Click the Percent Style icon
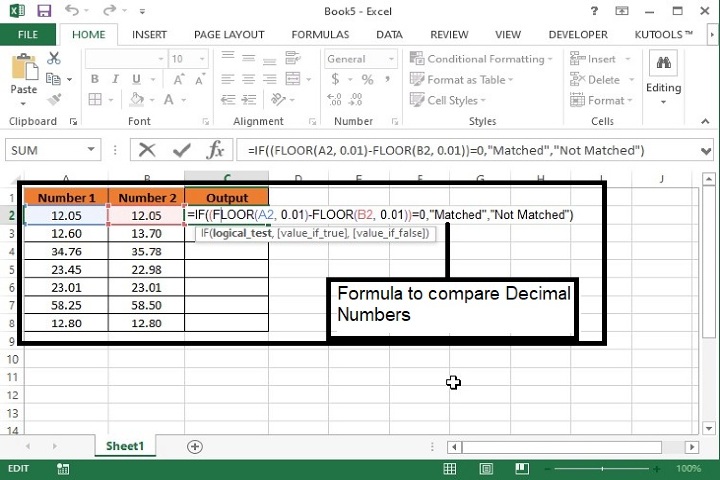720x480 pixels. point(367,79)
